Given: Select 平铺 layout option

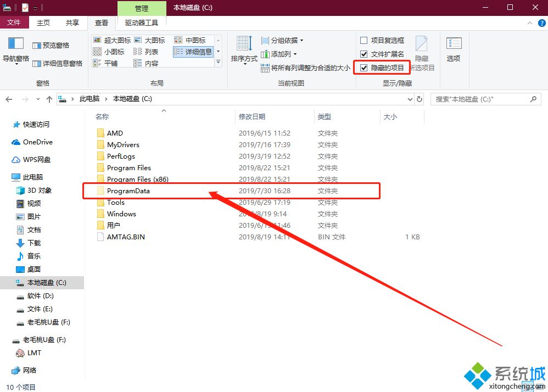Looking at the screenshot, I should [105, 63].
